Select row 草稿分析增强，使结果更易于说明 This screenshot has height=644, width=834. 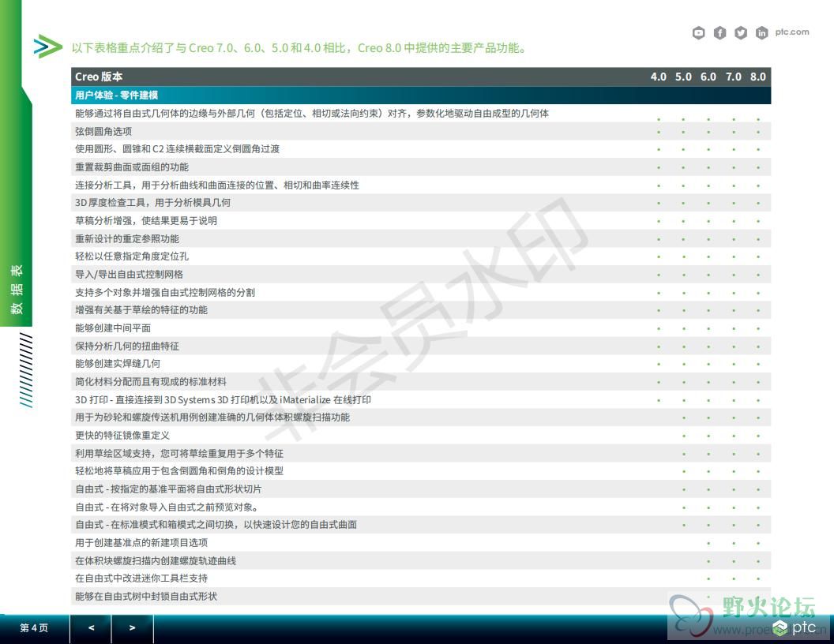pyautogui.click(x=421, y=220)
